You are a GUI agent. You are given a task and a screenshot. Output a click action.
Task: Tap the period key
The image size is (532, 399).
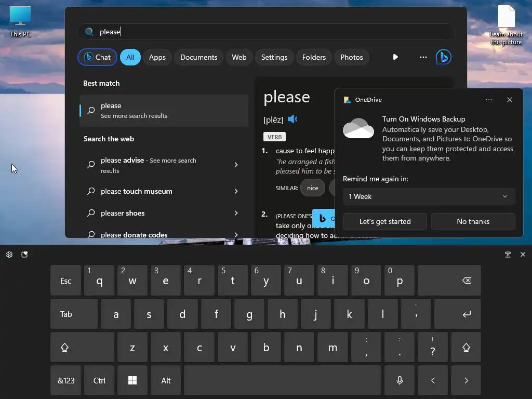click(x=400, y=348)
